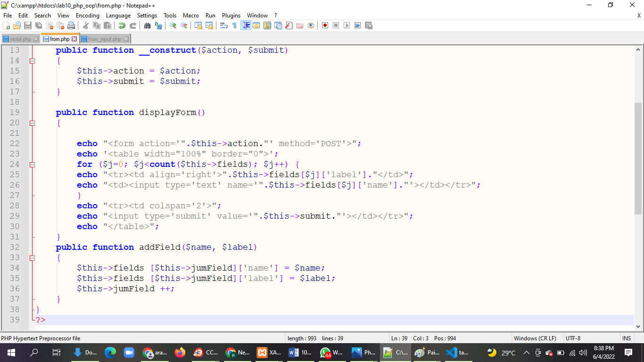Open the Encoding menu
The image size is (644, 362).
pyautogui.click(x=87, y=15)
